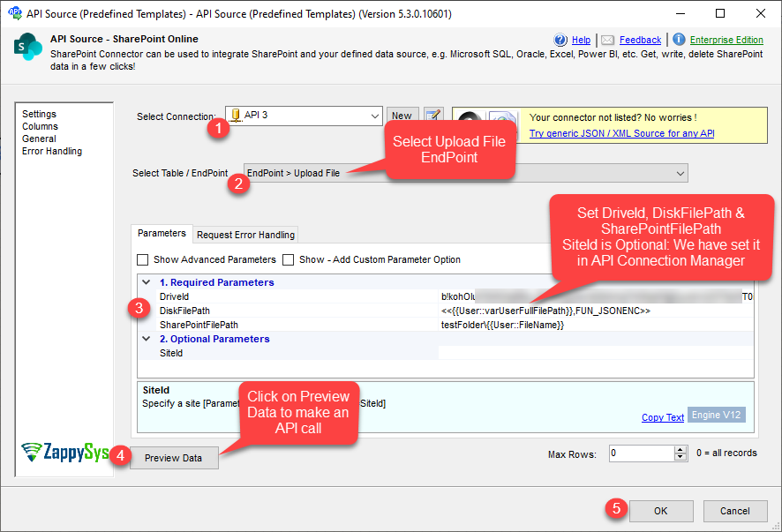Click the DiskFilePath parameter value field
The image size is (782, 532).
pyautogui.click(x=596, y=311)
